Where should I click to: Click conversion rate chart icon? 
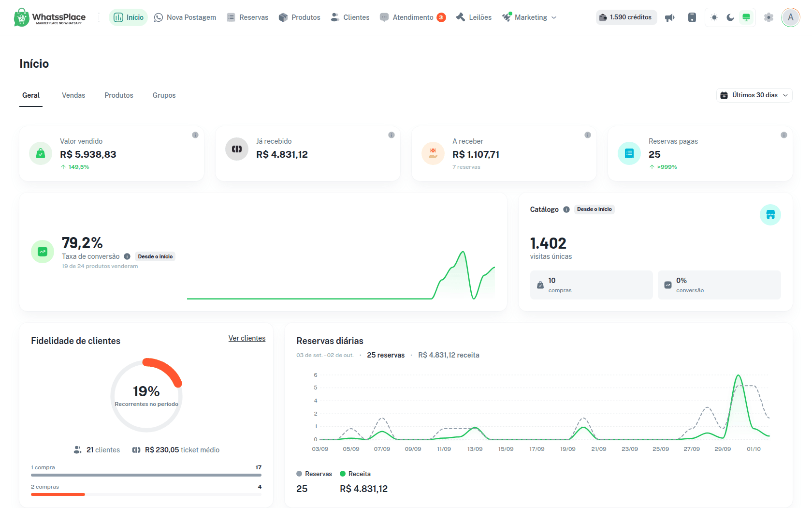click(43, 252)
